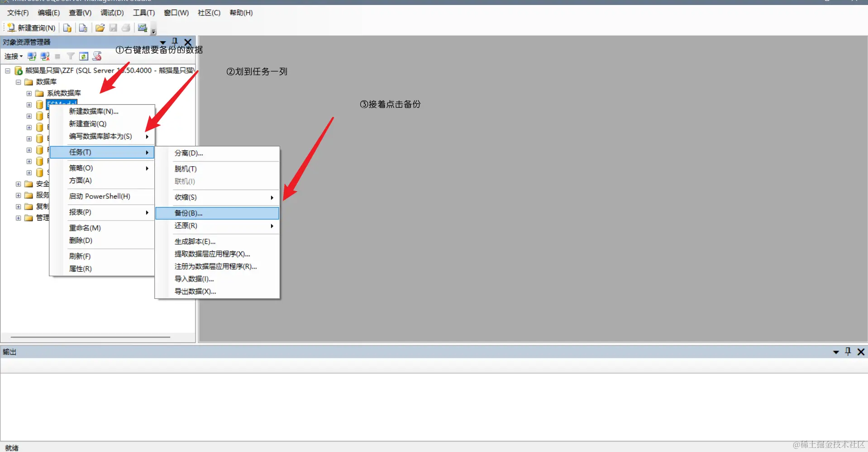Open the Object Explorer window position dropdown arrow

click(x=163, y=43)
